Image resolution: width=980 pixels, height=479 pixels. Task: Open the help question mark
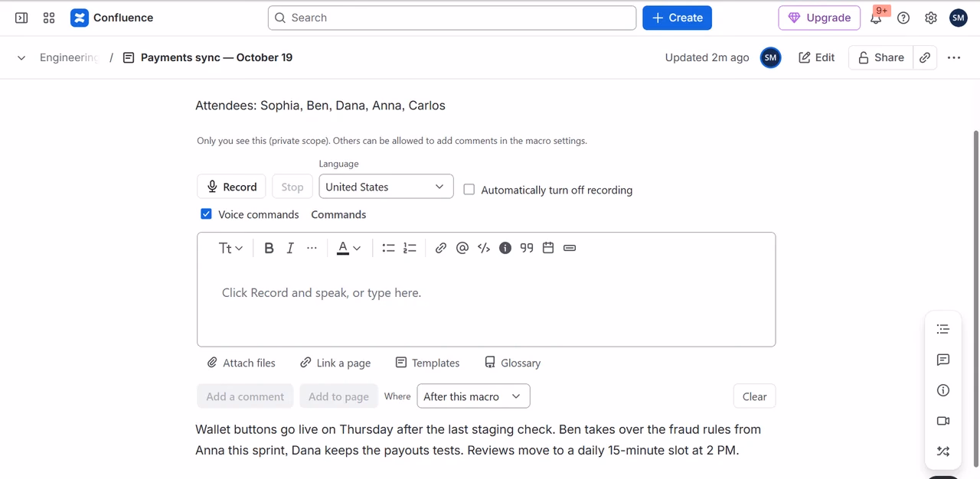tap(903, 18)
